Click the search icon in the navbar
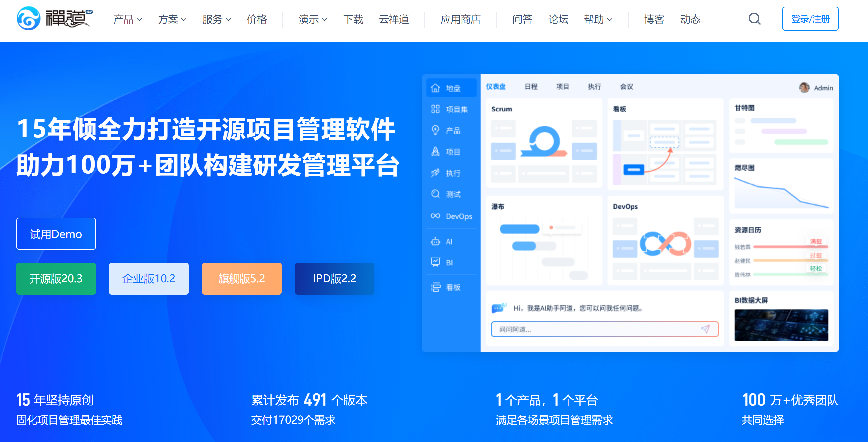The image size is (868, 442). point(754,19)
